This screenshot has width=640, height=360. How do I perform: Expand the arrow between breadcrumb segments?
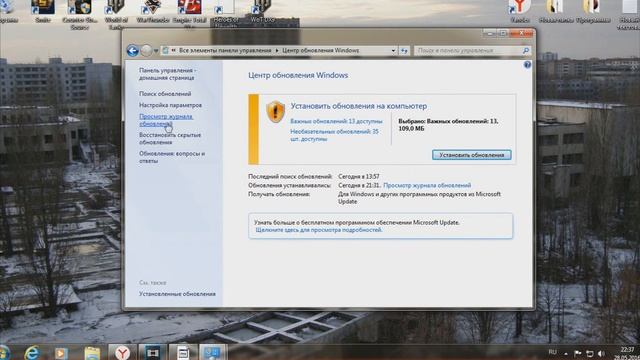point(277,51)
